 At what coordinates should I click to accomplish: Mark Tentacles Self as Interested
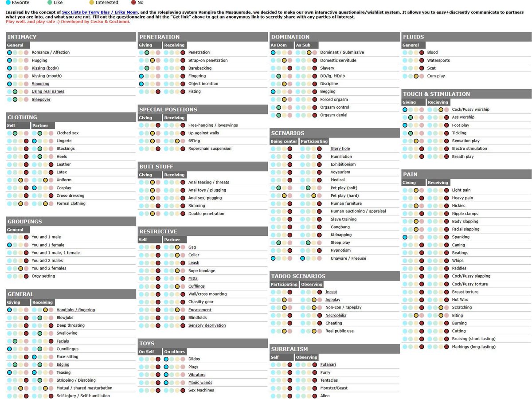pyautogui.click(x=284, y=380)
